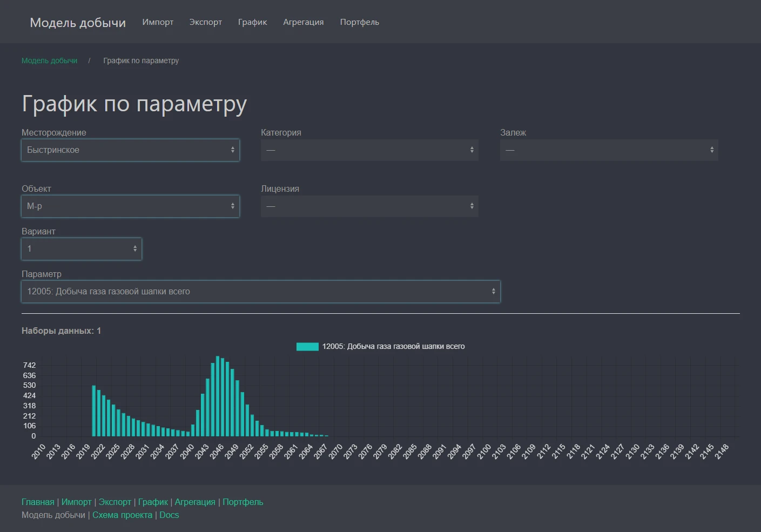Image resolution: width=761 pixels, height=532 pixels.
Task: Expand the Параметр dropdown with 12005
Action: [261, 292]
